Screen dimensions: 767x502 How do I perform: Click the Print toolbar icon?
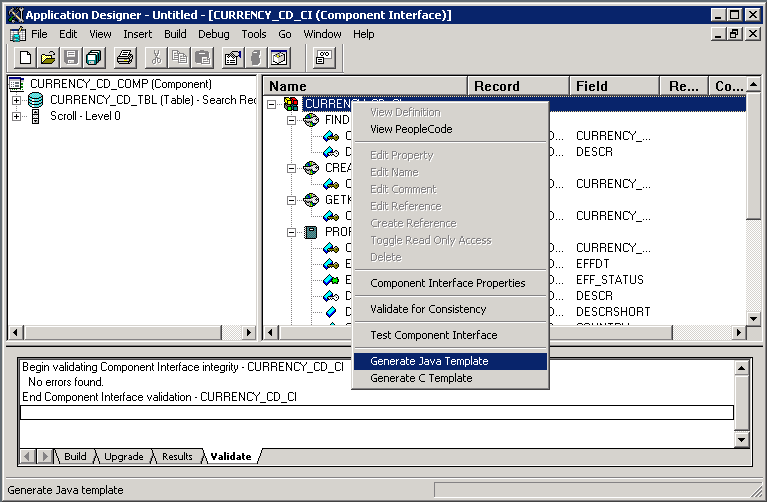(x=125, y=58)
